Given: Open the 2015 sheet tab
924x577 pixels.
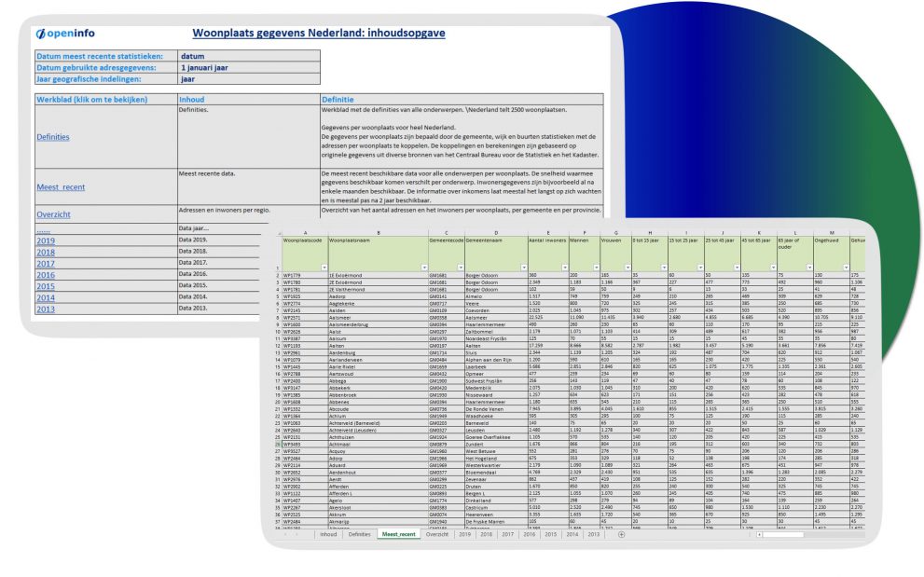Looking at the screenshot, I should coord(550,534).
